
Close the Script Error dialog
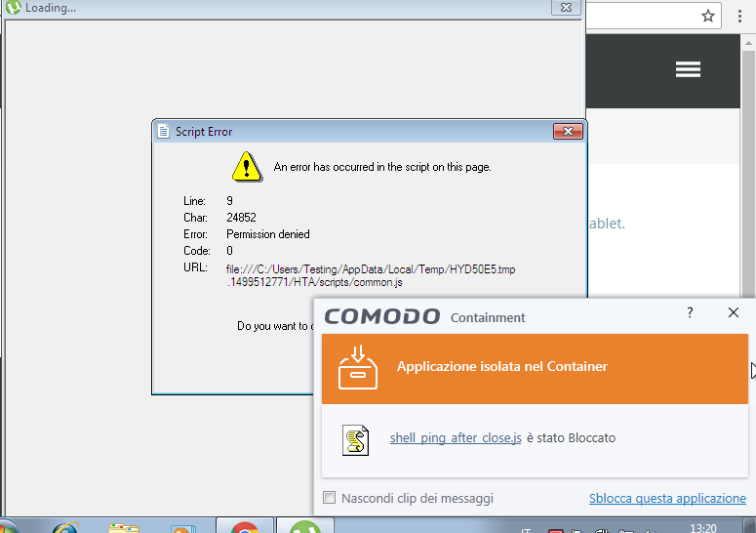click(x=568, y=131)
